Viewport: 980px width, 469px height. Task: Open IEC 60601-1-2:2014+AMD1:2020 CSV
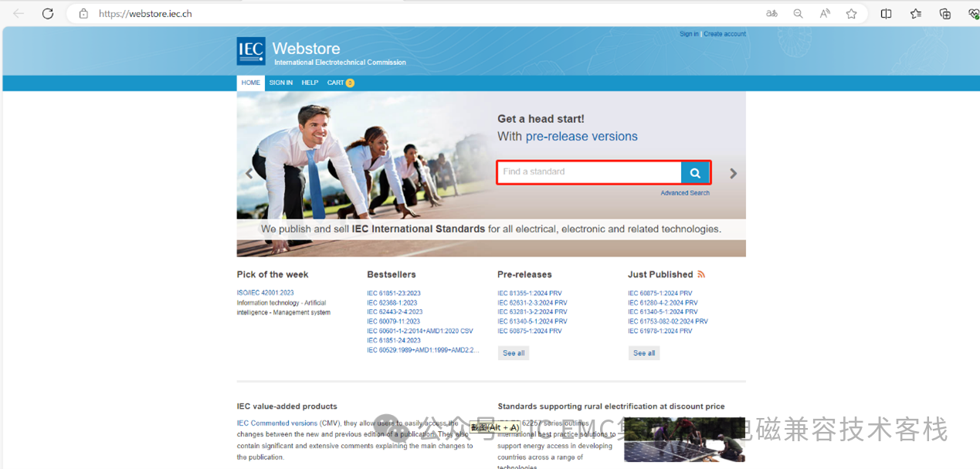point(420,331)
